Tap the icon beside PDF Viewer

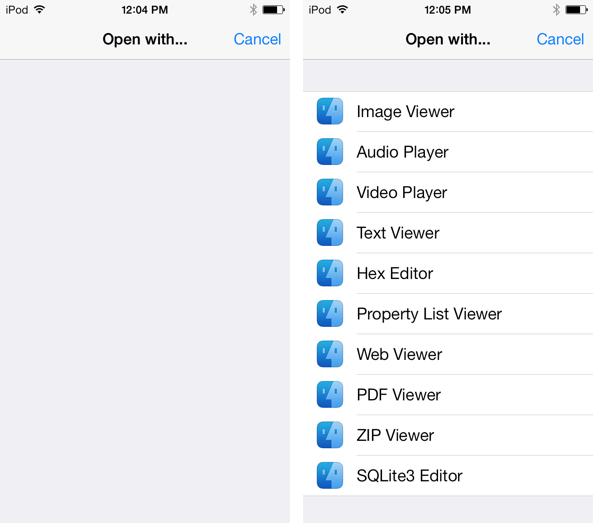[x=330, y=394]
